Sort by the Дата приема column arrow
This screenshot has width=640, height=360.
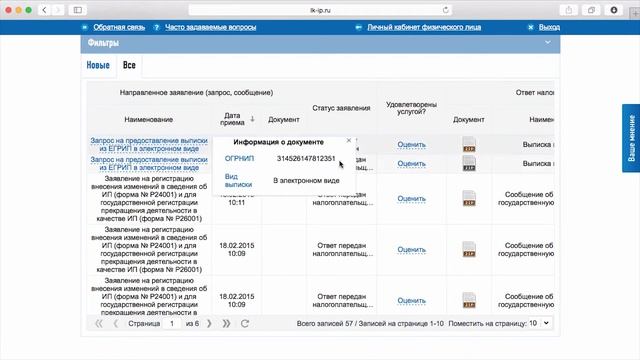coord(252,119)
